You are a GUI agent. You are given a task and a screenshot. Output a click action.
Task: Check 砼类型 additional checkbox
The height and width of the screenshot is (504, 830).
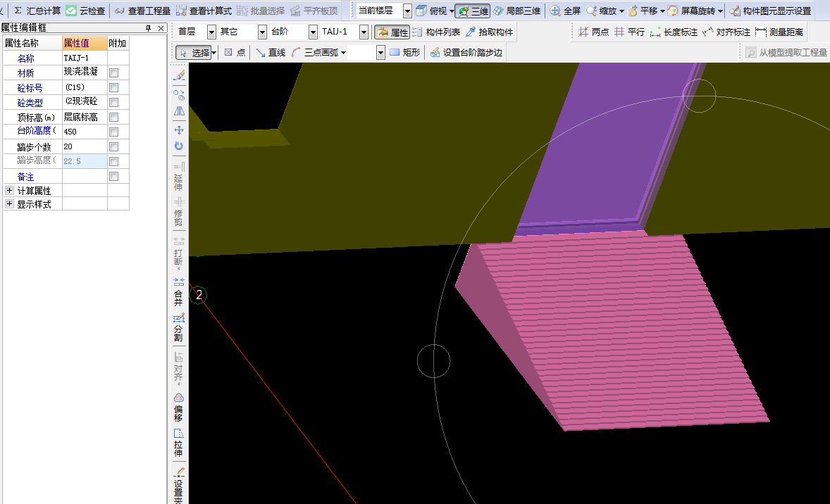pos(114,102)
